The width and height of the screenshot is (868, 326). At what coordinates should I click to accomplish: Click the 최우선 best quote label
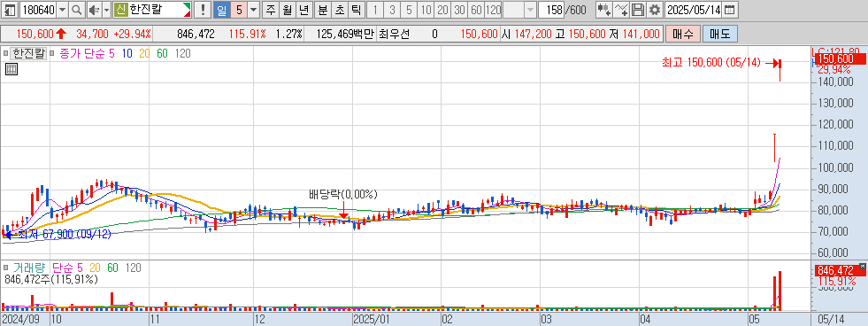(x=394, y=34)
